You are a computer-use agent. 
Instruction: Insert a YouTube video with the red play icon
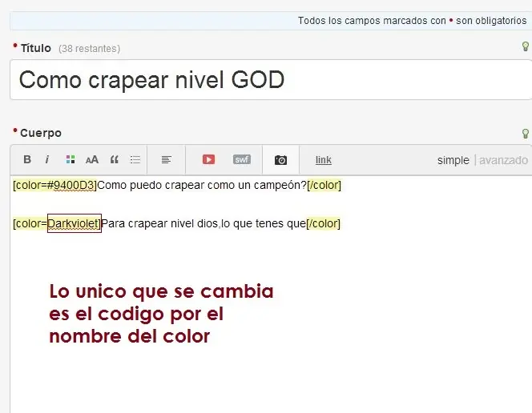208,159
